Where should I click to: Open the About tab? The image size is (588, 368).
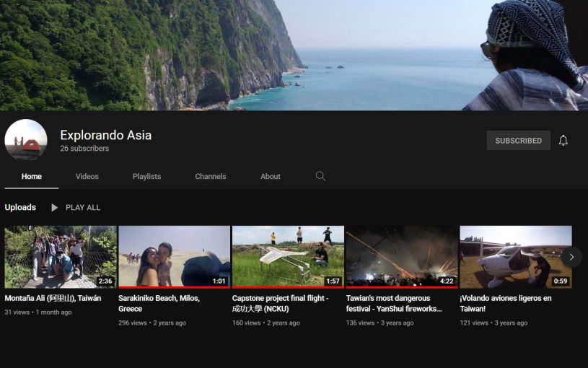coord(271,176)
